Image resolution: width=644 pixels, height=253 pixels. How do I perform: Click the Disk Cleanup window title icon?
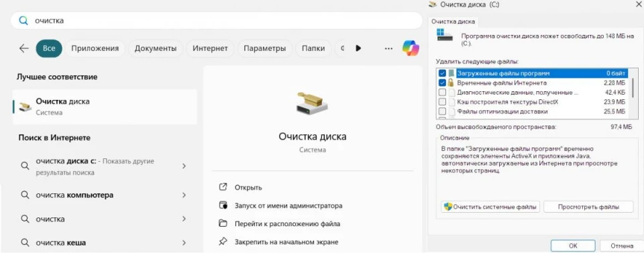(x=432, y=5)
